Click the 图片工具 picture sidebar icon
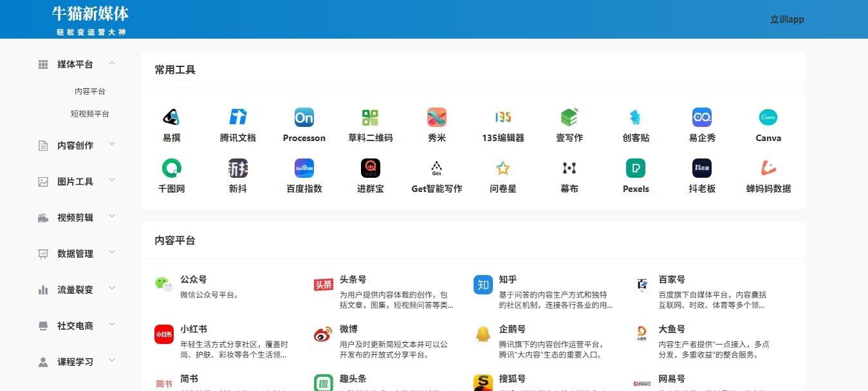 [43, 182]
